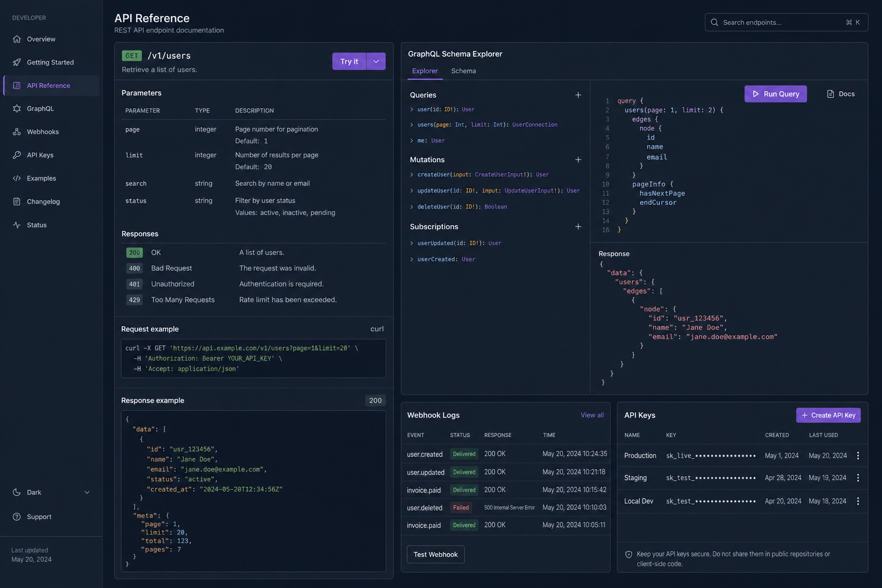Open Examples in sidebar

pos(51,178)
